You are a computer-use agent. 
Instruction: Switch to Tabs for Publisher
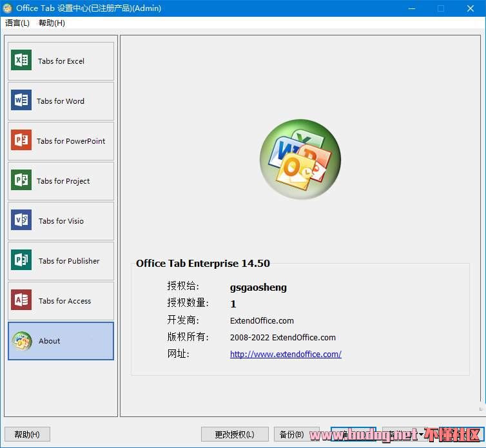point(61,261)
